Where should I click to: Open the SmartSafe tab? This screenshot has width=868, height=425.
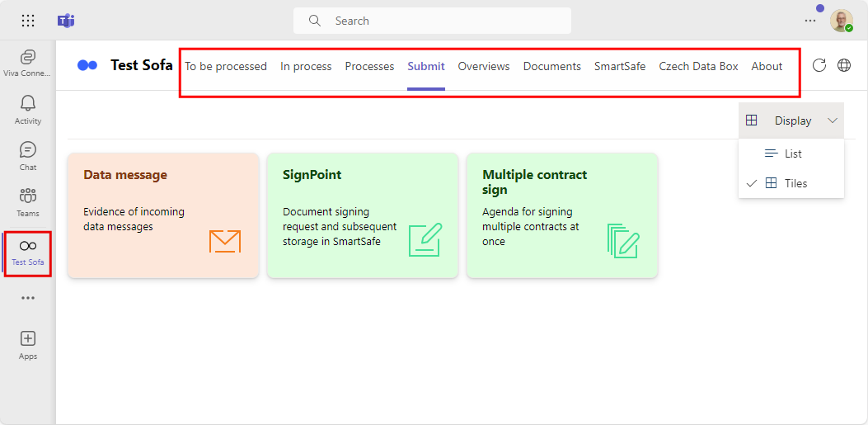(619, 66)
